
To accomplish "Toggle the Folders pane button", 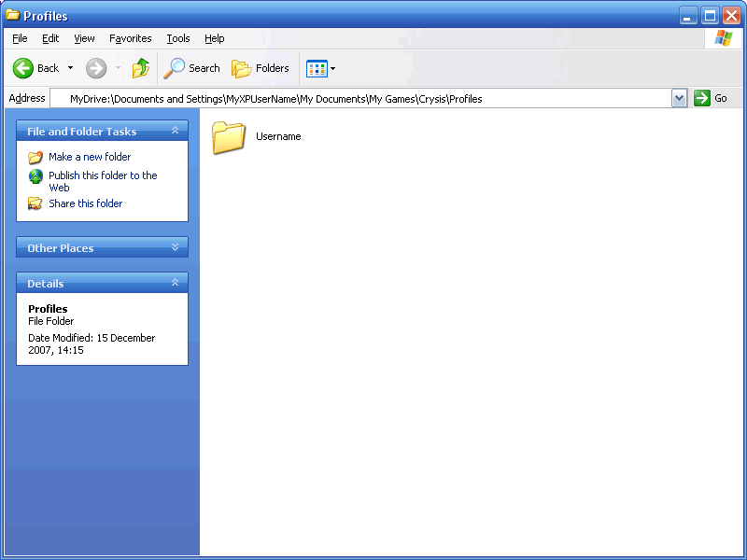I will [x=261, y=68].
